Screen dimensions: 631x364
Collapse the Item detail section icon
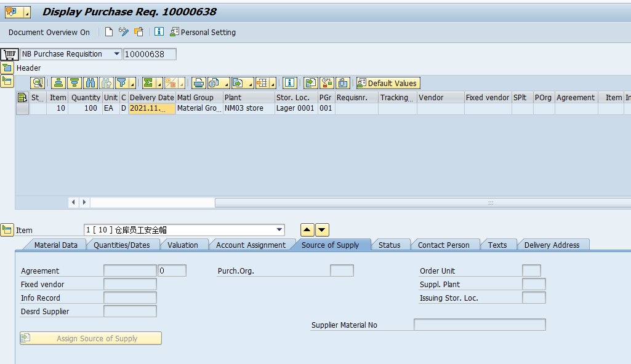(7, 230)
